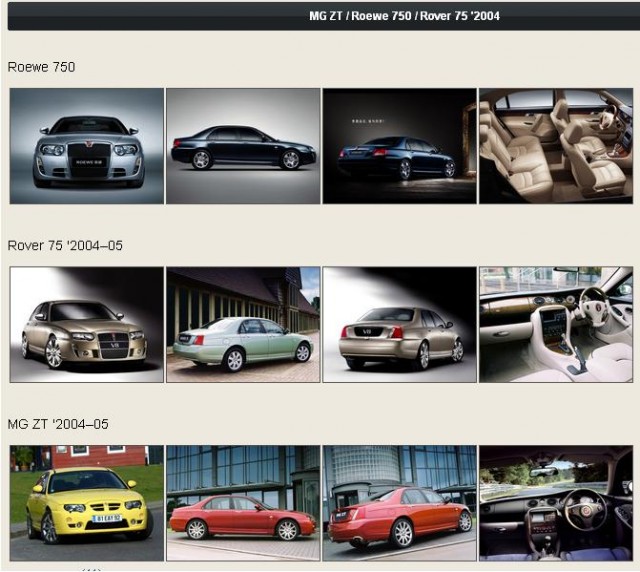This screenshot has width=640, height=572.
Task: Open the red MG ZT rear-quarter thumbnail
Action: pyautogui.click(x=400, y=503)
